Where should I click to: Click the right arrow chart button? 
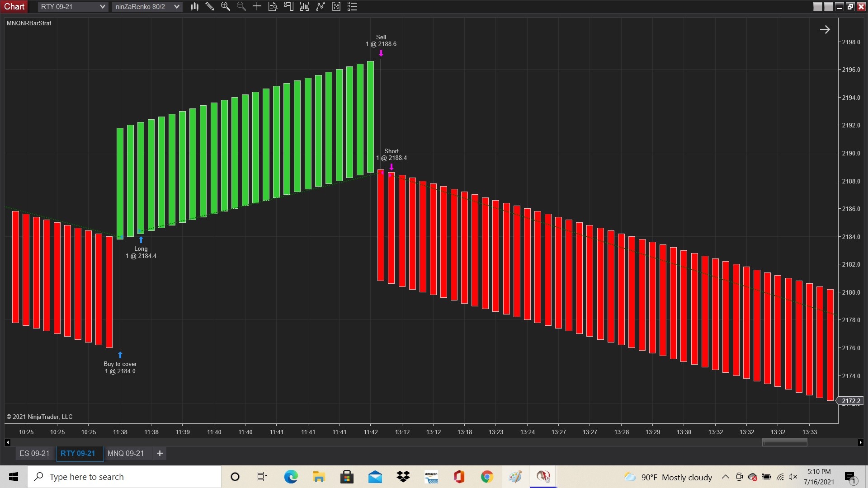[x=825, y=30]
